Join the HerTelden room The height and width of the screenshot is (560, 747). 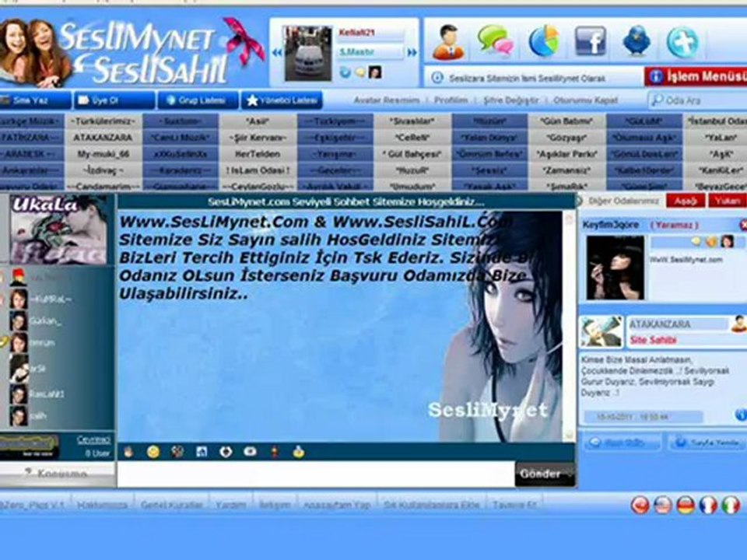tap(258, 154)
